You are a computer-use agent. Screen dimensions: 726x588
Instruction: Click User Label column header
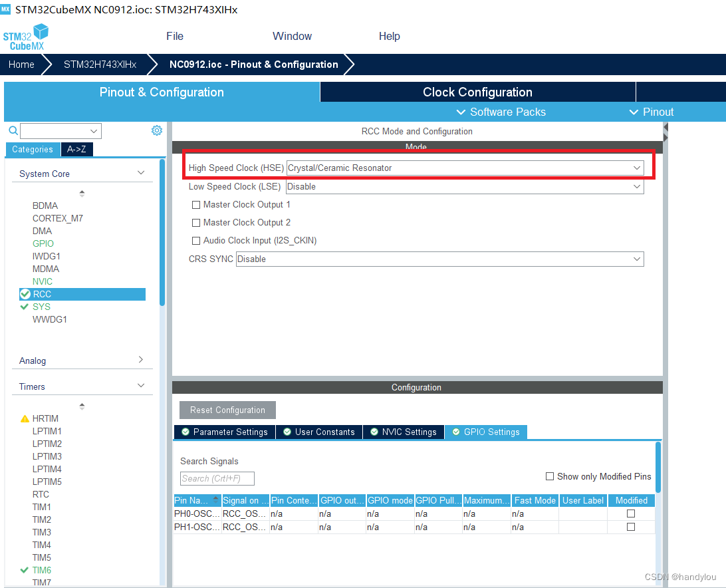(583, 500)
